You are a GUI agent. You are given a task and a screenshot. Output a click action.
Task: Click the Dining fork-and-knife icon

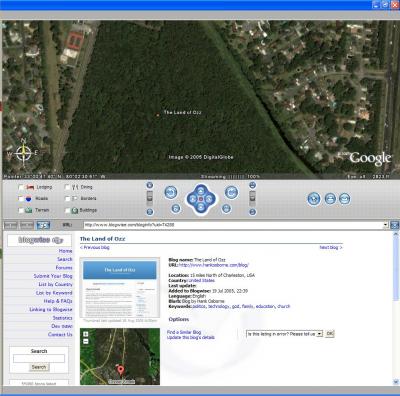(75, 187)
